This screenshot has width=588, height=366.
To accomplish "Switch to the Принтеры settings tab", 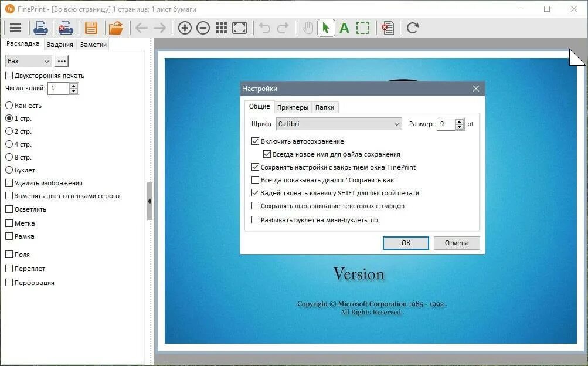I will pos(293,107).
